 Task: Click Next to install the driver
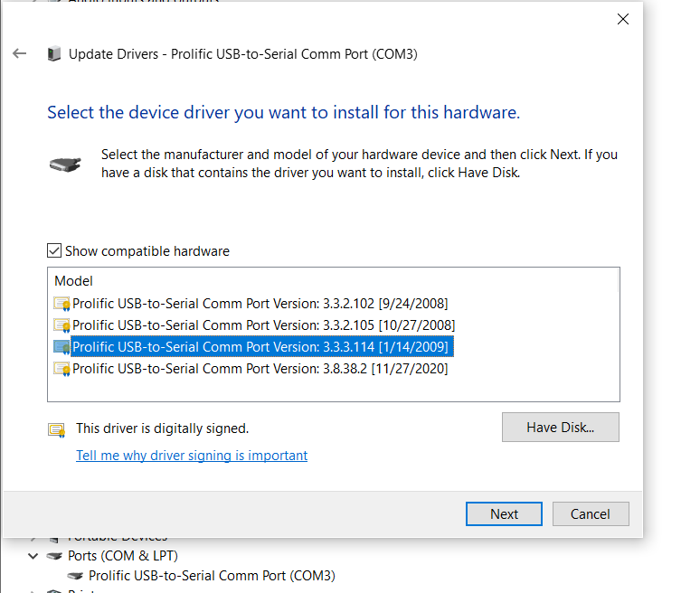(x=504, y=513)
